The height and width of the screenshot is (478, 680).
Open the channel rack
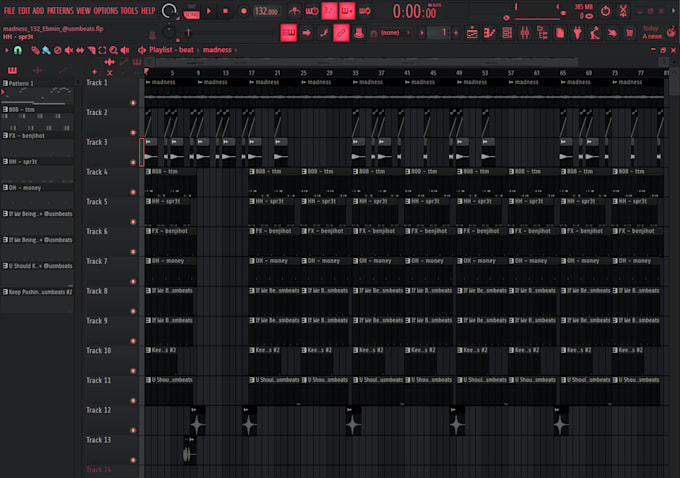(507, 33)
